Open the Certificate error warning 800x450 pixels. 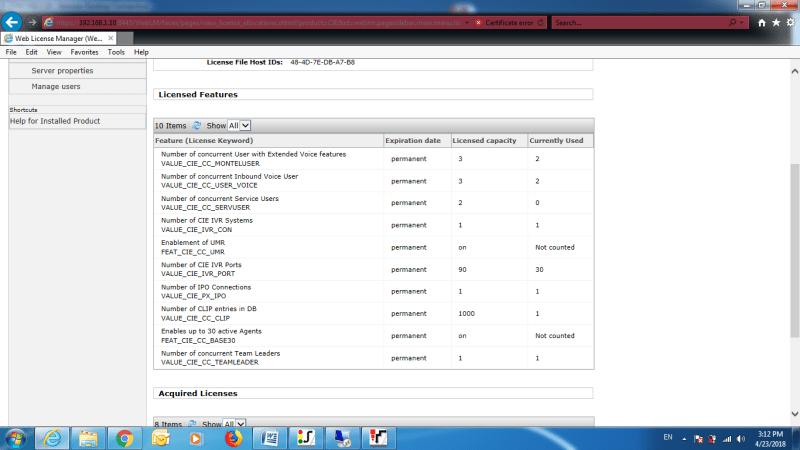(505, 22)
